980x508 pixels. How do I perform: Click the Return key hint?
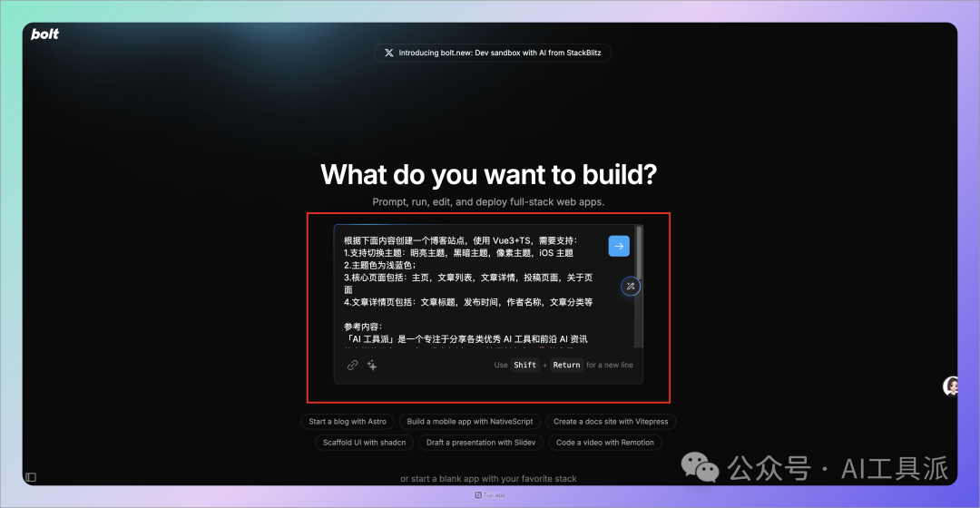(567, 365)
